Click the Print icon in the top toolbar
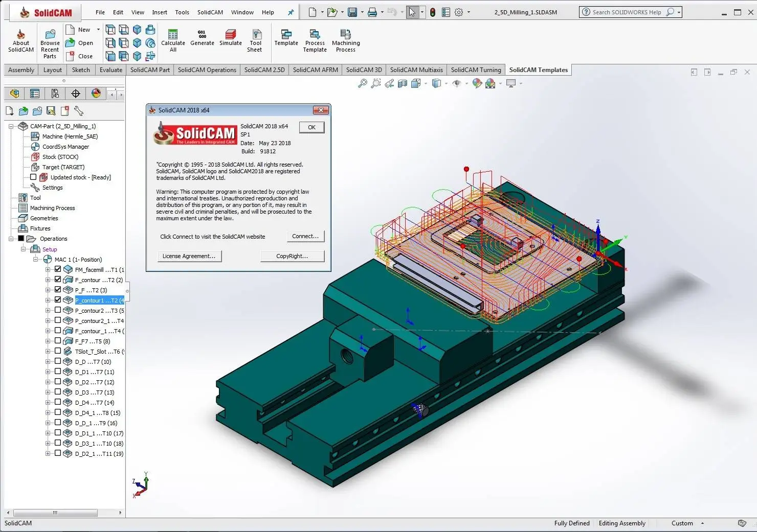 [372, 12]
